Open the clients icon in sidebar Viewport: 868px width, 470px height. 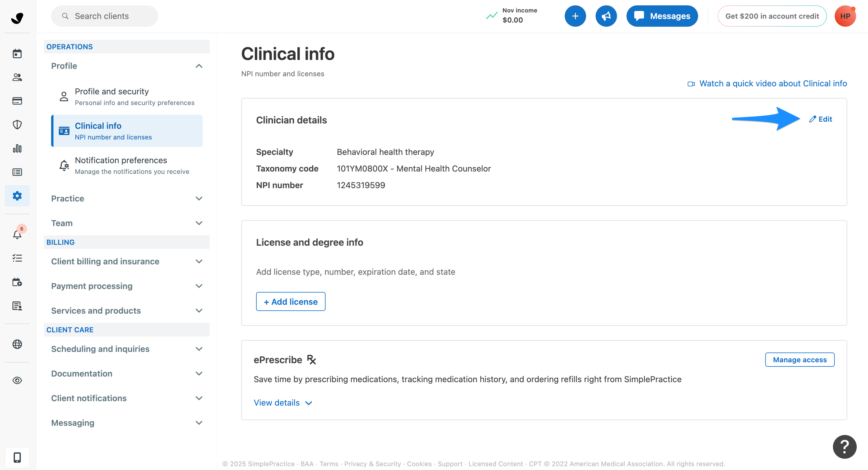pos(17,77)
